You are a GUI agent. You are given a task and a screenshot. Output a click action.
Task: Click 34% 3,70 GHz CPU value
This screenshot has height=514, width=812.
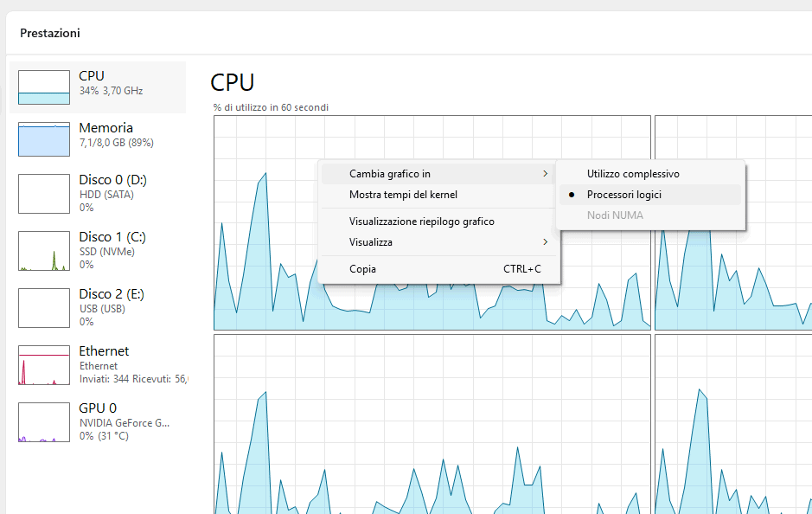(111, 91)
